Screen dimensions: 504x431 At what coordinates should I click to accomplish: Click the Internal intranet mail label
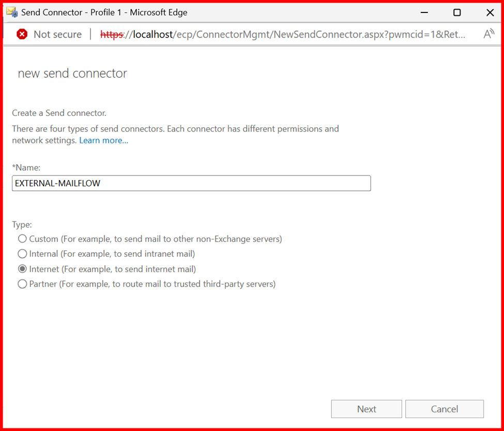(112, 254)
